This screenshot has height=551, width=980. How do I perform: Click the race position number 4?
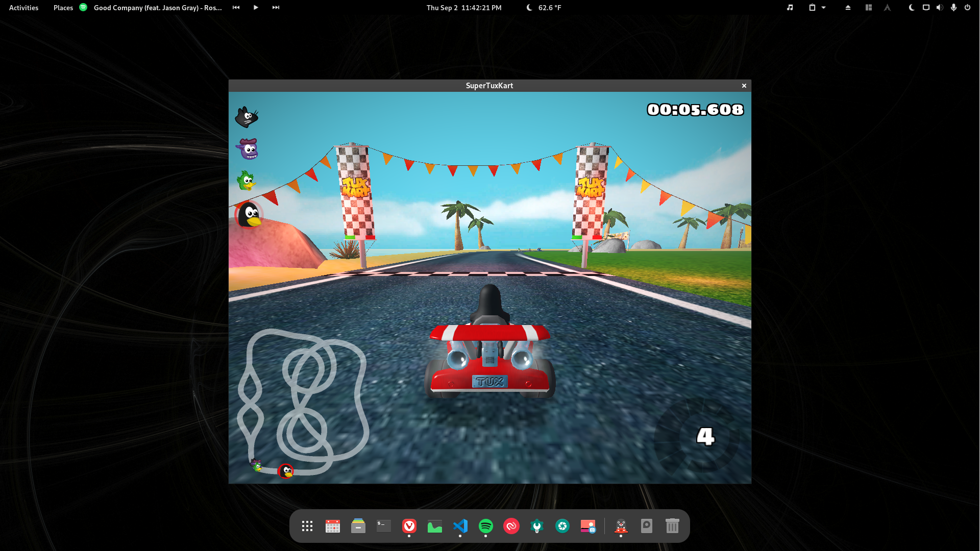pyautogui.click(x=705, y=437)
